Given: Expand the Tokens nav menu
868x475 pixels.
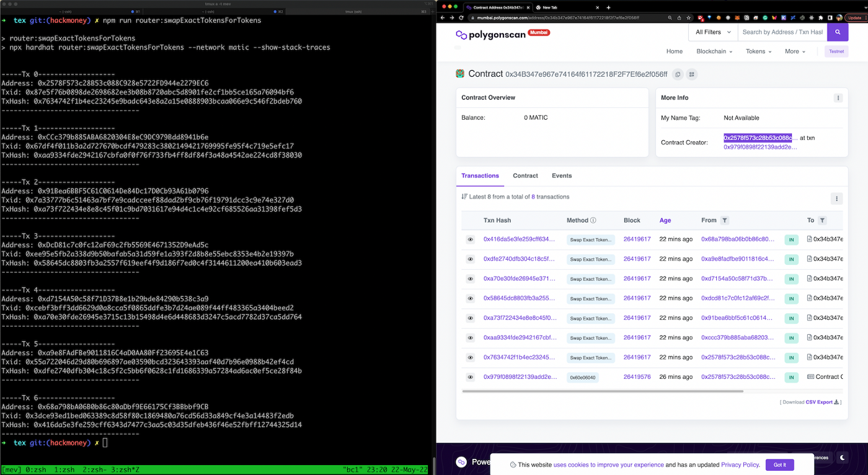Looking at the screenshot, I should click(758, 51).
